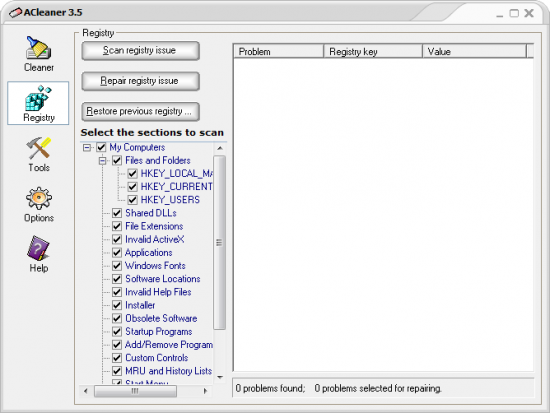550x413 pixels.
Task: Click '0 problems selected for repairing' text
Action: [378, 388]
